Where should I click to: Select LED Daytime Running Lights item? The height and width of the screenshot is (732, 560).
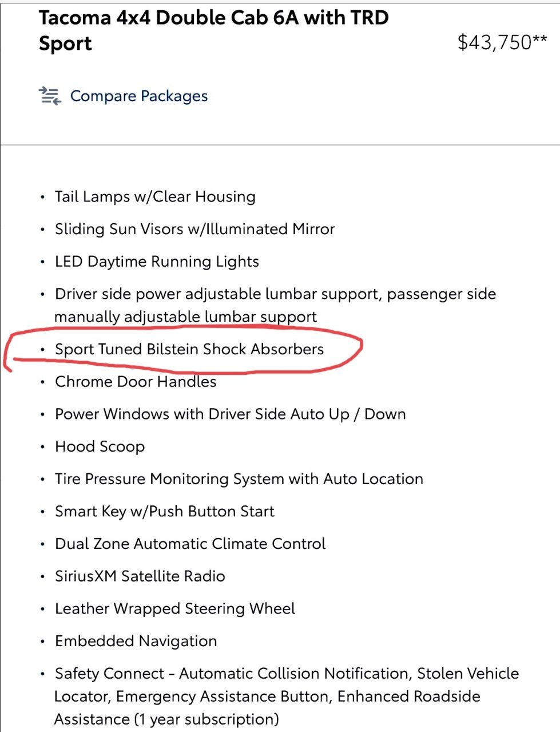tap(157, 262)
